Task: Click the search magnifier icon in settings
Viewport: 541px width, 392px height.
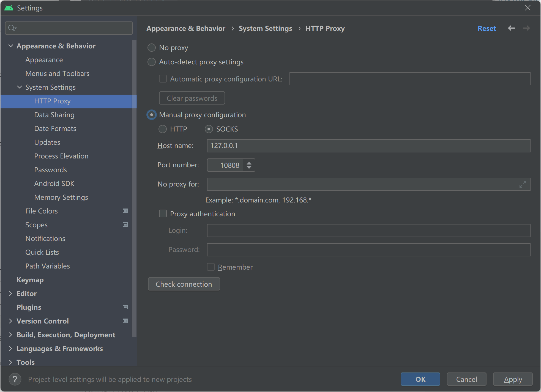Action: [x=12, y=28]
